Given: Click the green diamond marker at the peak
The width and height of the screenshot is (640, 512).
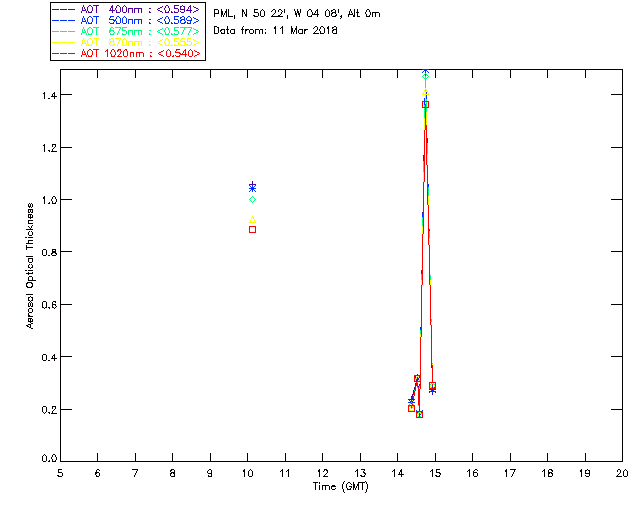Looking at the screenshot, I should 425,76.
